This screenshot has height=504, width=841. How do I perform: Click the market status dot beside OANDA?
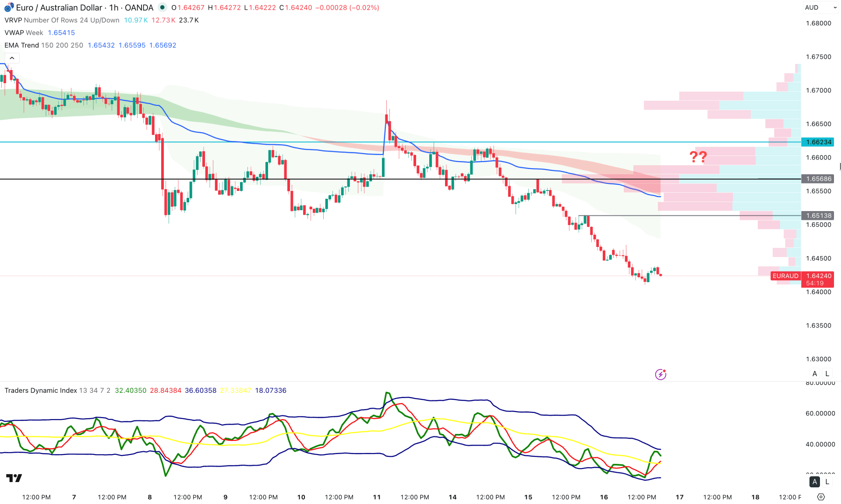[x=162, y=7]
